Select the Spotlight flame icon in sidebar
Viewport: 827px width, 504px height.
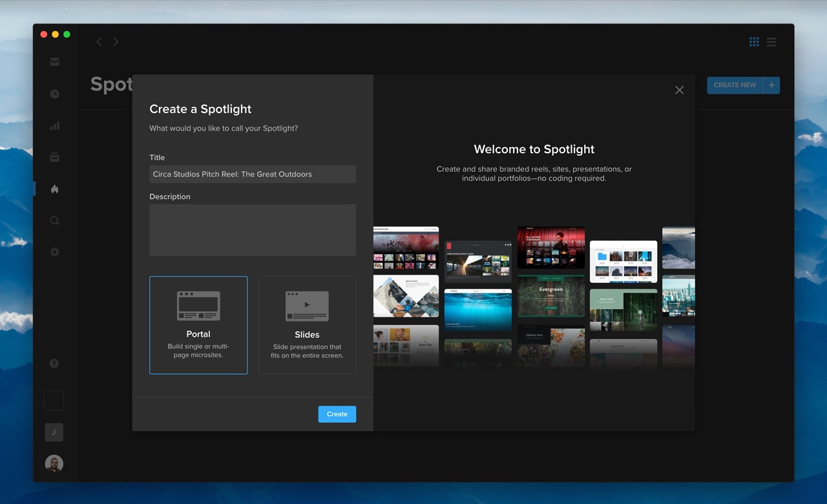54,189
